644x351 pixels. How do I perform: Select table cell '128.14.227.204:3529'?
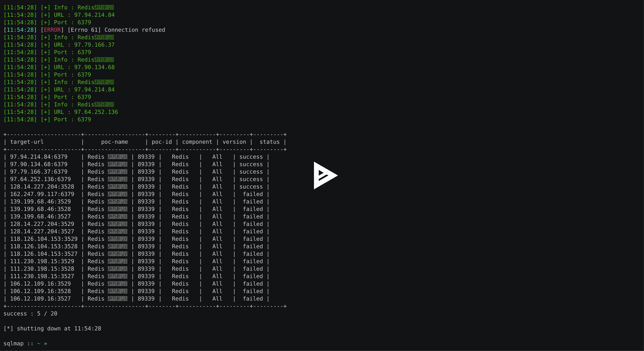(42, 224)
